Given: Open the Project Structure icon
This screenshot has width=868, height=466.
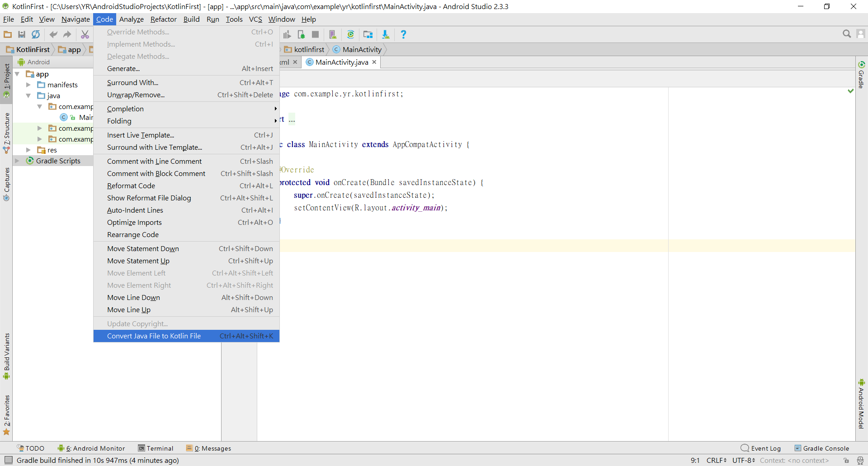Looking at the screenshot, I should 368,34.
